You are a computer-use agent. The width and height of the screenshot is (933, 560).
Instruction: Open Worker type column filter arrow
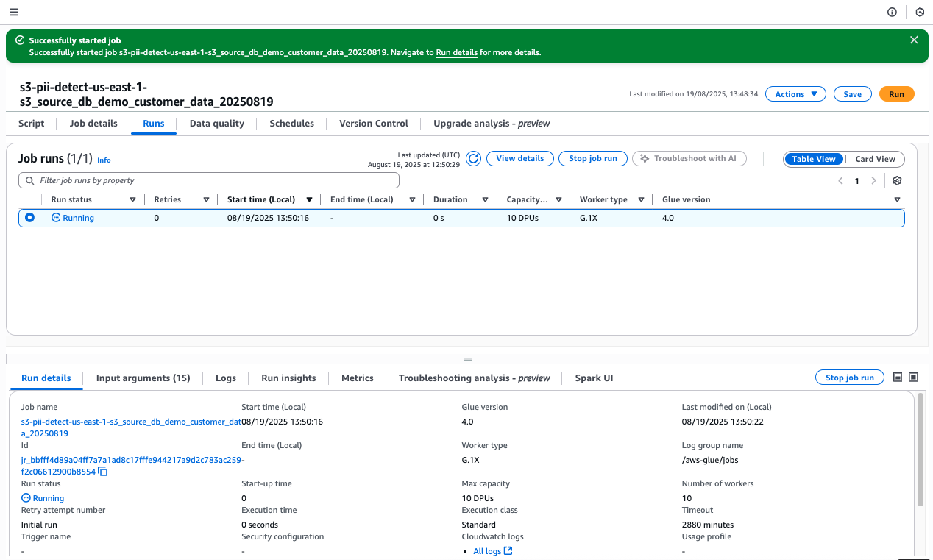pyautogui.click(x=641, y=199)
